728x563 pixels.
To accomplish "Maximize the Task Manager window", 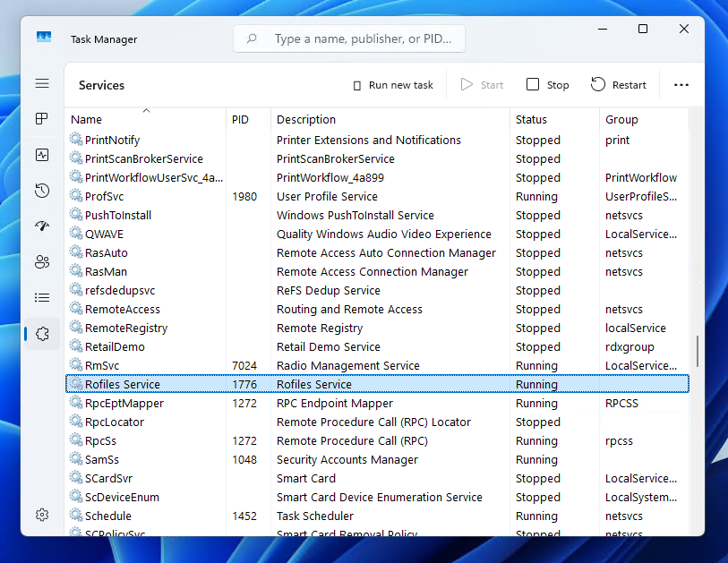I will tap(643, 29).
